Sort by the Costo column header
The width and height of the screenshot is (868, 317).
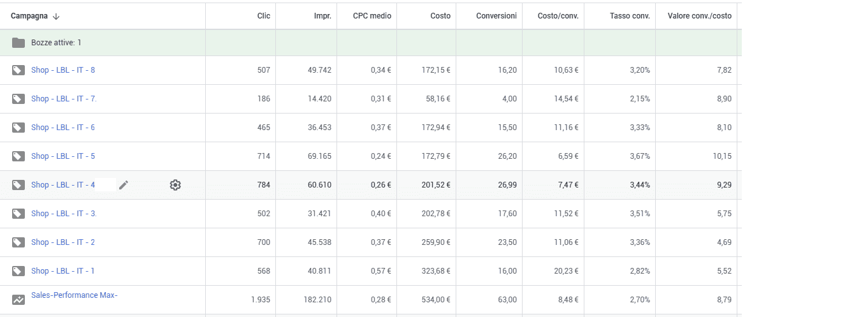[x=440, y=16]
